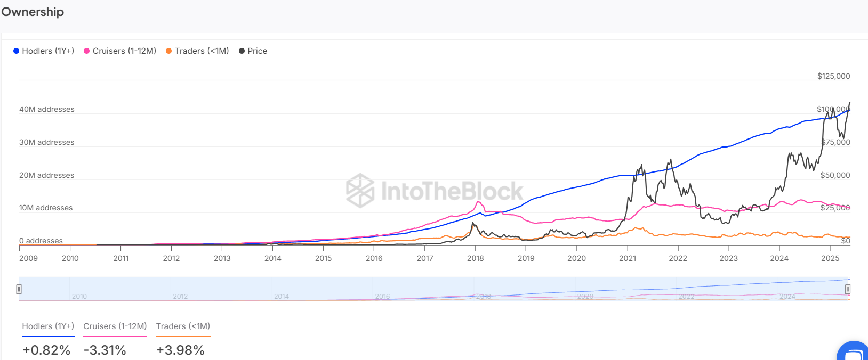
Task: Click the 2021 label on the x-axis
Action: (x=627, y=258)
